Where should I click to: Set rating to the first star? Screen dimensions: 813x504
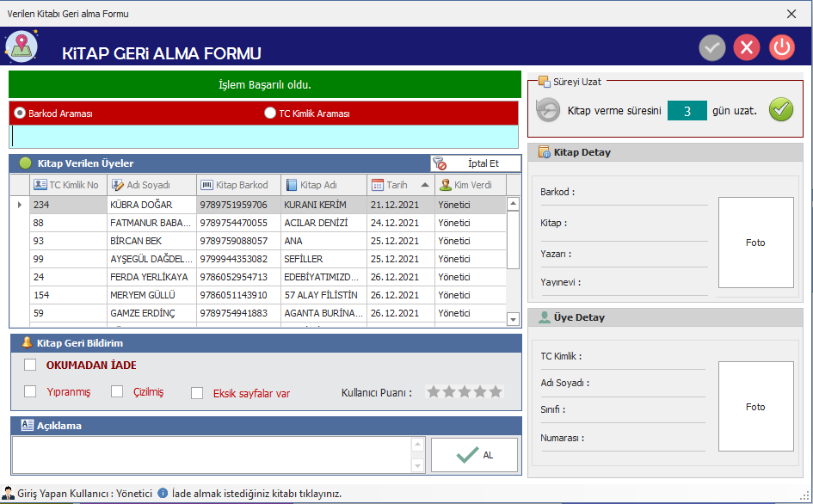(x=434, y=391)
